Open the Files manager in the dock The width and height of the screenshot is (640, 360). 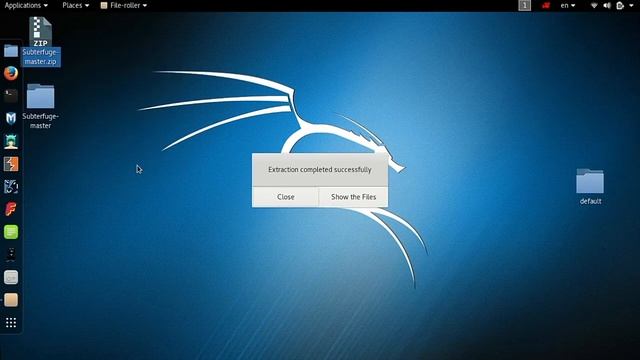[x=11, y=51]
